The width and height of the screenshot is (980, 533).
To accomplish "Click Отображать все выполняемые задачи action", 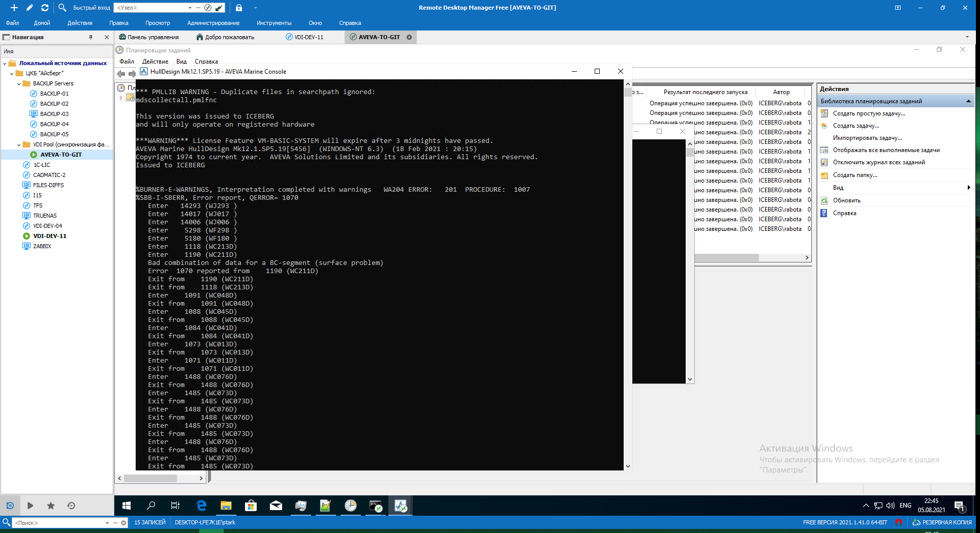I will pyautogui.click(x=886, y=150).
